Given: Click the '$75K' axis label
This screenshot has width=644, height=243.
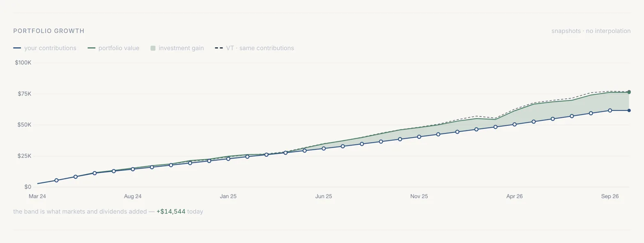Looking at the screenshot, I should tap(24, 94).
